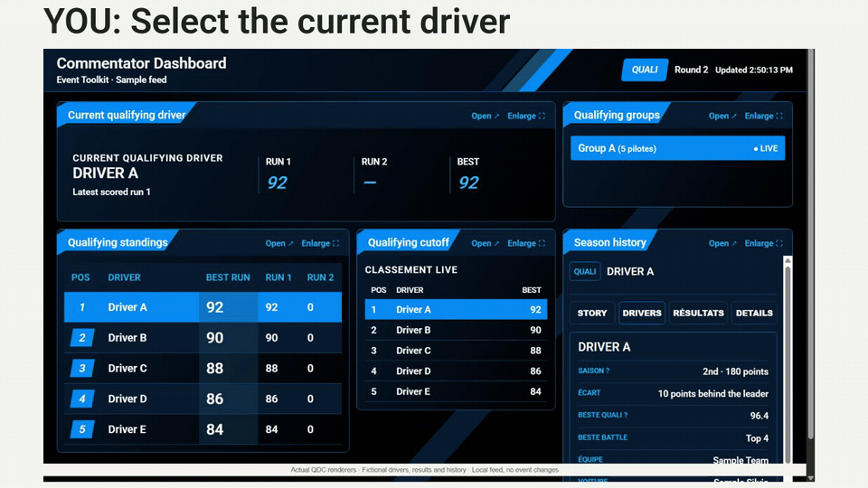This screenshot has height=488, width=868.
Task: Click the QUALI tag in Season history
Action: 585,271
